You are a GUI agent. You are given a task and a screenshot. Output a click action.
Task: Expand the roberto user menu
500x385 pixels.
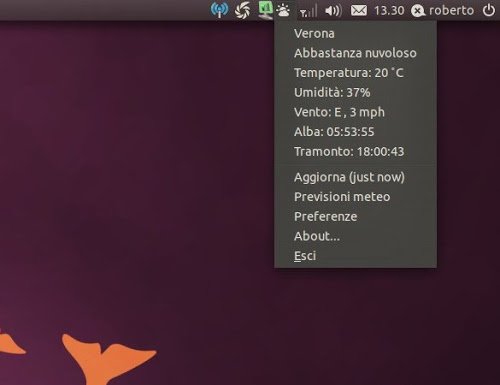[442, 11]
